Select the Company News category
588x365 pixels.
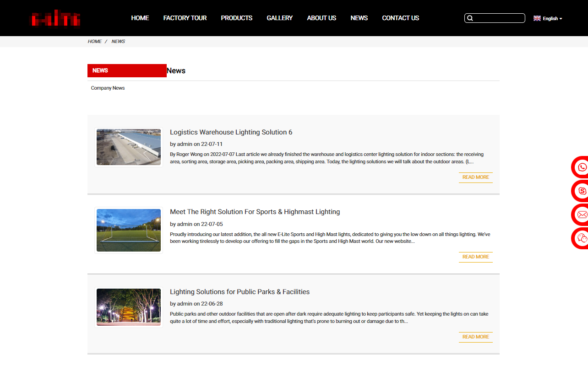tap(108, 88)
